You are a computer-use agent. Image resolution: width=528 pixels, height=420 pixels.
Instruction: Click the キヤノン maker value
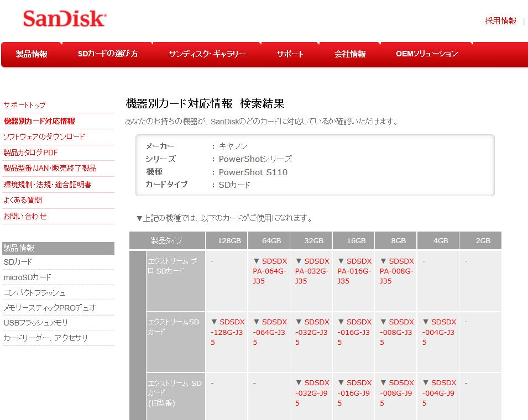pos(233,146)
